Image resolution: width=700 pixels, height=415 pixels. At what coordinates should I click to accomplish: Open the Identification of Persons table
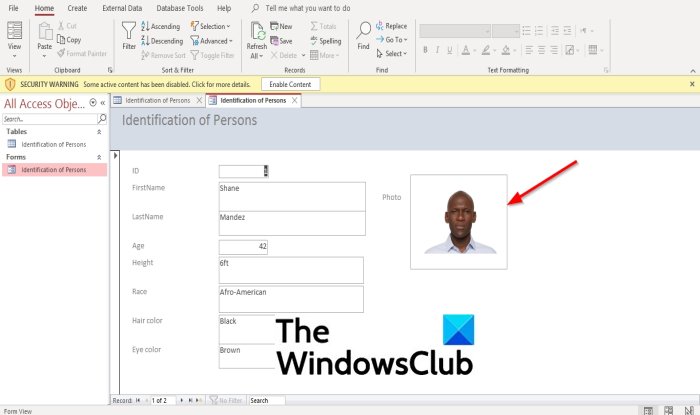[x=54, y=144]
